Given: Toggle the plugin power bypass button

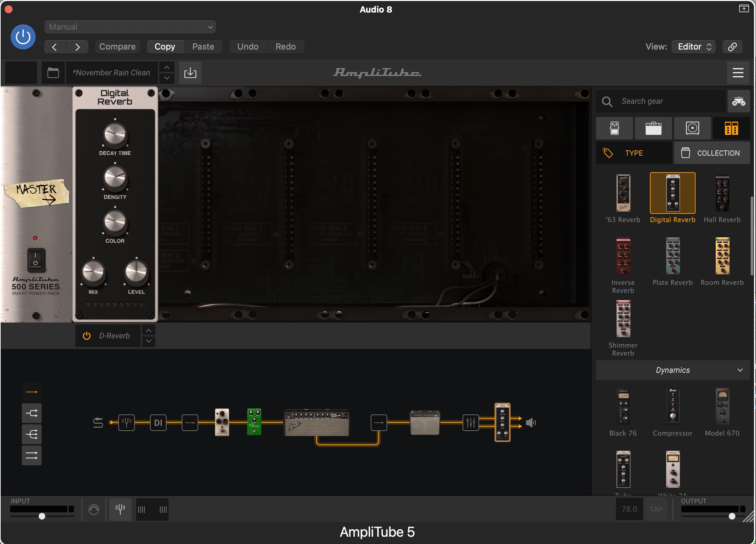Looking at the screenshot, I should [x=23, y=37].
